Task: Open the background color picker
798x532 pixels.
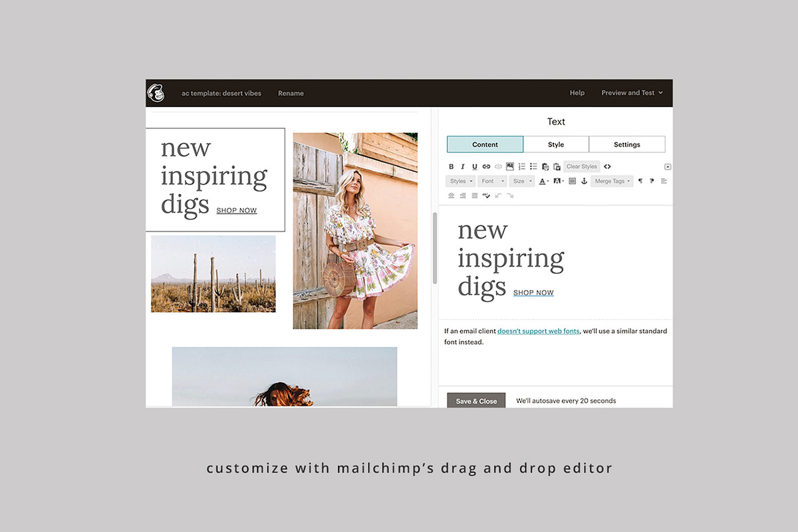Action: point(558,181)
